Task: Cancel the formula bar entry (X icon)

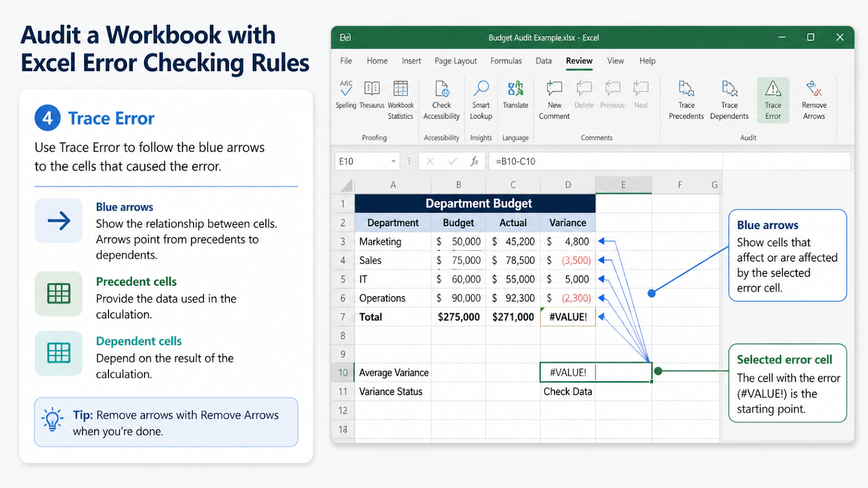Action: pyautogui.click(x=430, y=161)
